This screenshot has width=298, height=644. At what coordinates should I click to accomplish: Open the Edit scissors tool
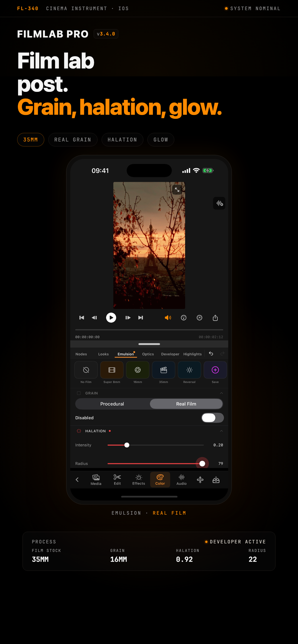coord(117,480)
